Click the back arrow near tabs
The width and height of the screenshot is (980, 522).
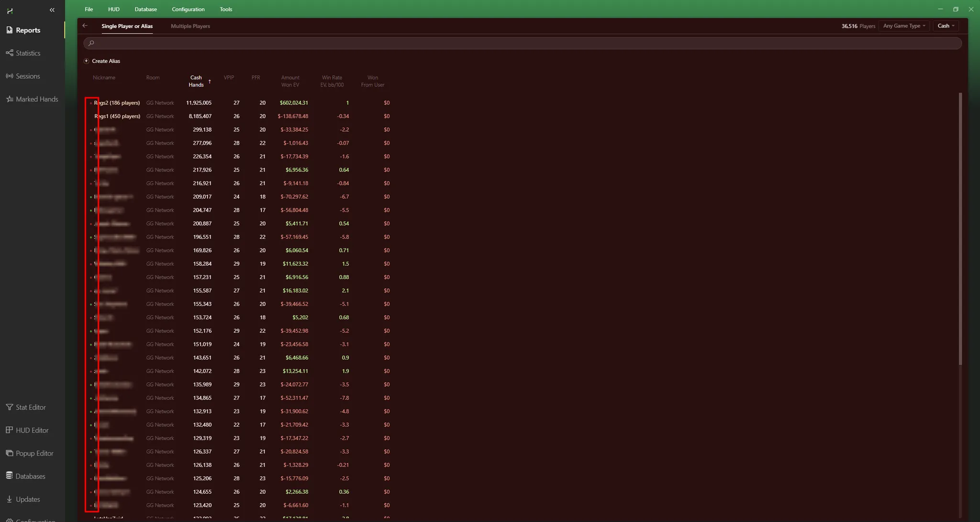click(85, 26)
